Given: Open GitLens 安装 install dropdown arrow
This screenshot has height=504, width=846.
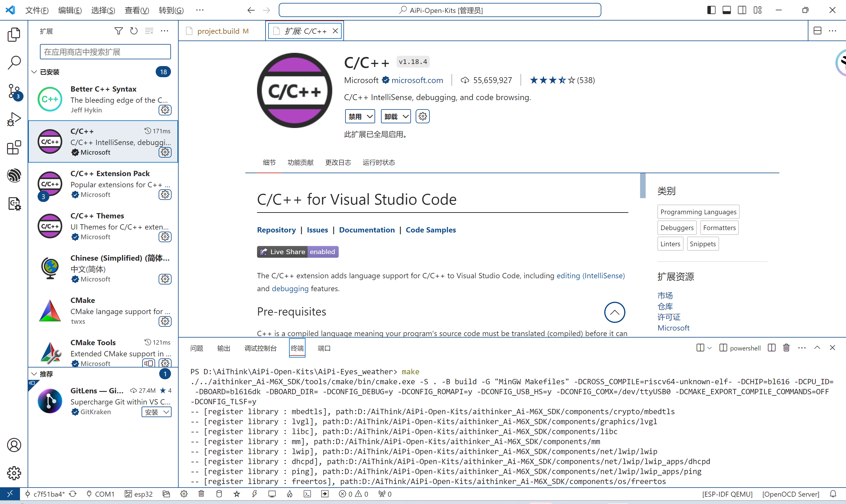Looking at the screenshot, I should (x=166, y=412).
